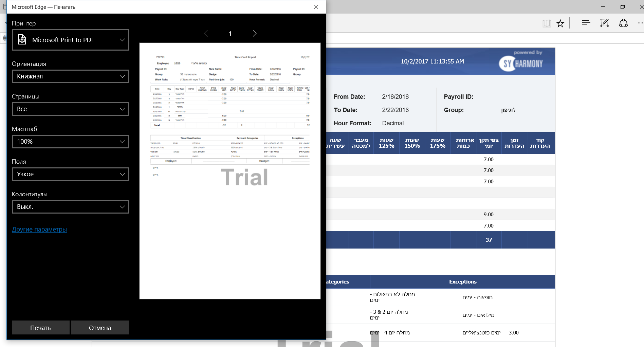
Task: Click the Печать button
Action: (41, 328)
